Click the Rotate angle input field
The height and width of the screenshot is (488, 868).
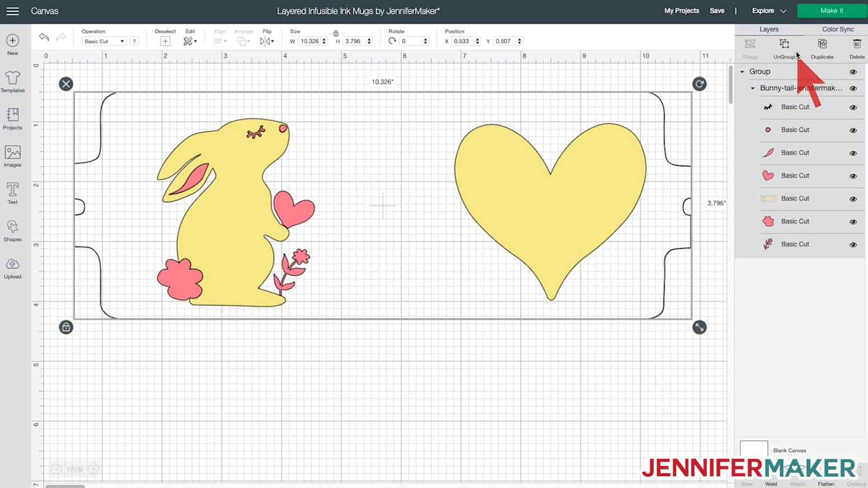411,41
